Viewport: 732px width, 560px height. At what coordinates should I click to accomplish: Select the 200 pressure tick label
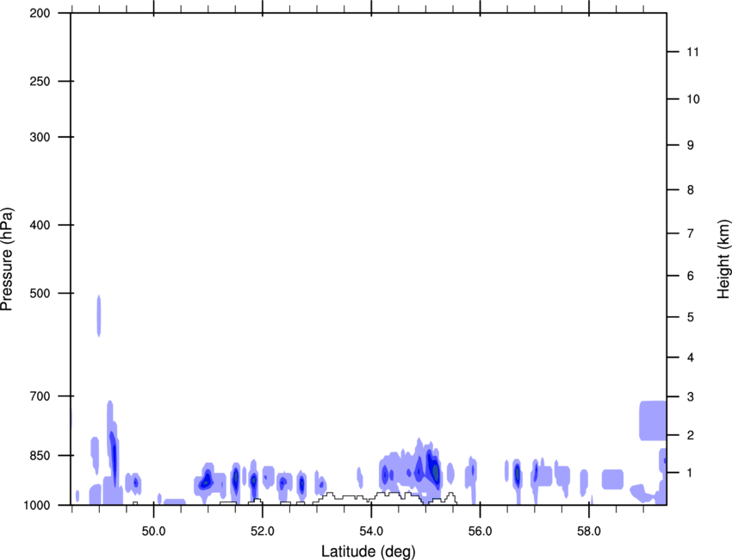coord(40,13)
